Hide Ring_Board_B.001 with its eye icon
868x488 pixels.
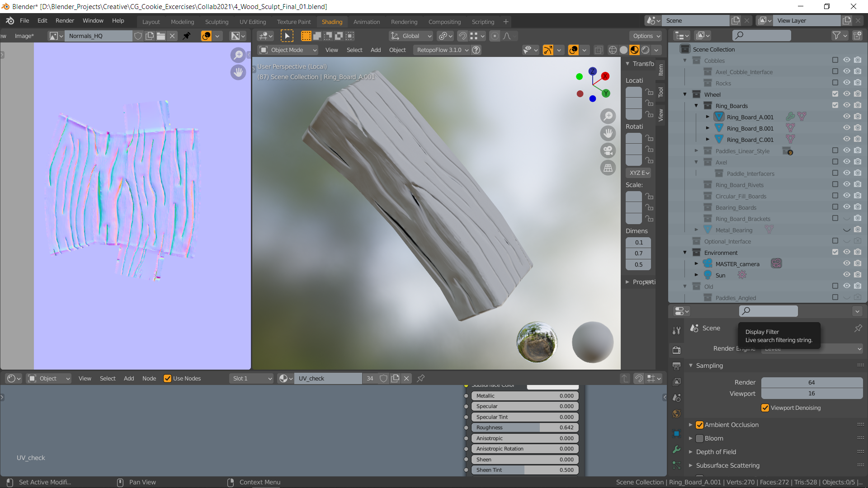[x=846, y=128]
